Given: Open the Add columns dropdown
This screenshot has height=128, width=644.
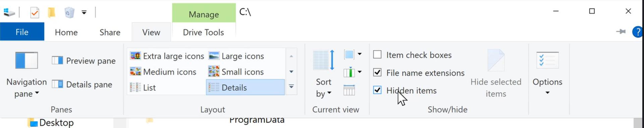Looking at the screenshot, I should (x=353, y=72).
